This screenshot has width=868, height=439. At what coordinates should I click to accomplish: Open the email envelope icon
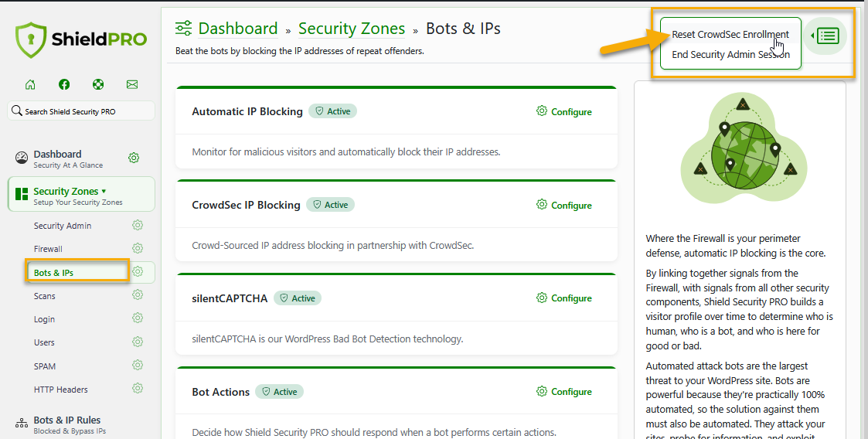(131, 84)
